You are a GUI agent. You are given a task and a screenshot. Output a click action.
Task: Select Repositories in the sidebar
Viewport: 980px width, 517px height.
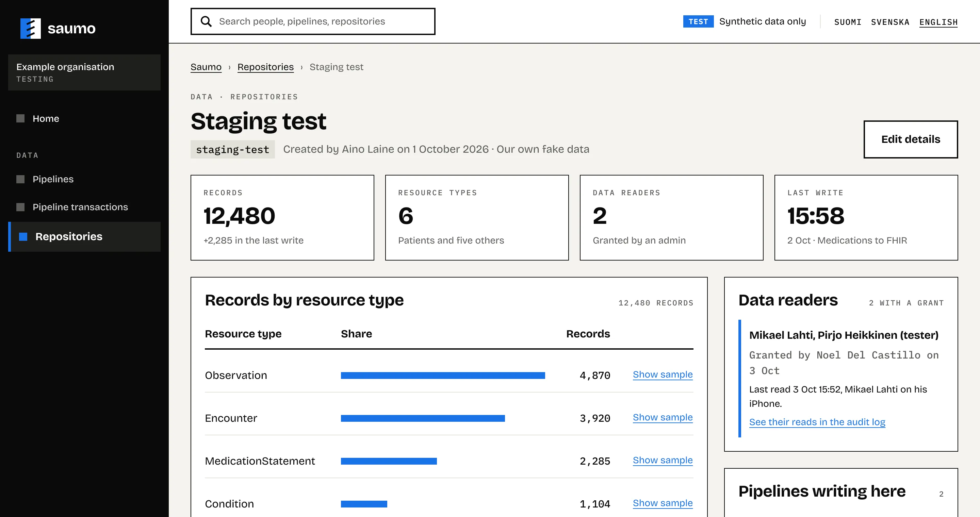(84, 236)
